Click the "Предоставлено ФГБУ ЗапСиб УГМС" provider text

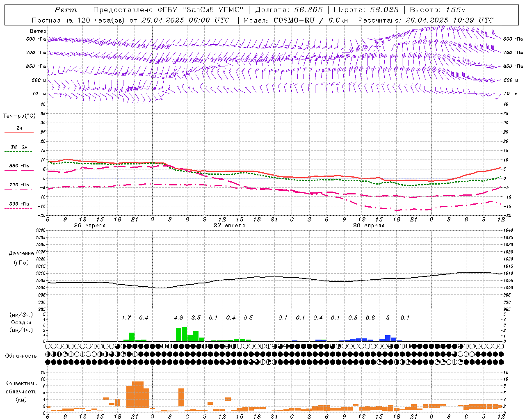click(x=169, y=10)
